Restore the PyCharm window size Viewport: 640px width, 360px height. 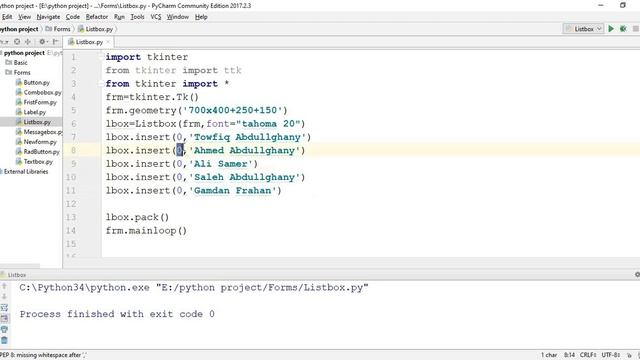[623, 5]
